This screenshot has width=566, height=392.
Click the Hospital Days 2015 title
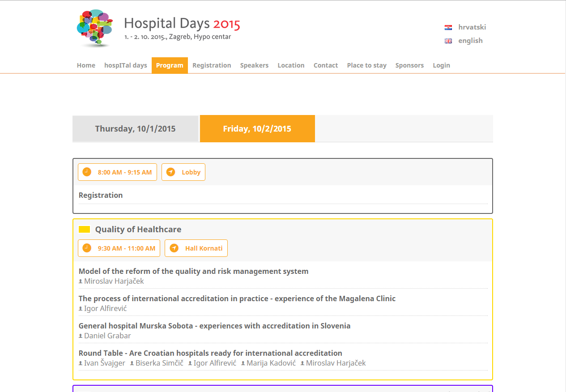tap(182, 23)
